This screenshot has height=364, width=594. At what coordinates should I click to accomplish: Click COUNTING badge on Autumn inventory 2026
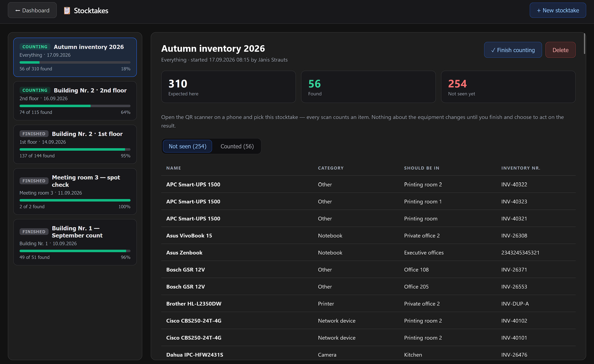tap(35, 47)
